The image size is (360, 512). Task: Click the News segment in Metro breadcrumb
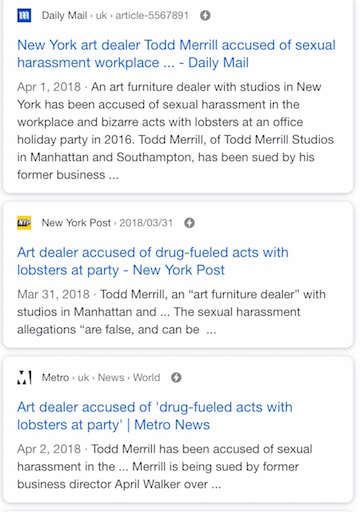tap(111, 377)
